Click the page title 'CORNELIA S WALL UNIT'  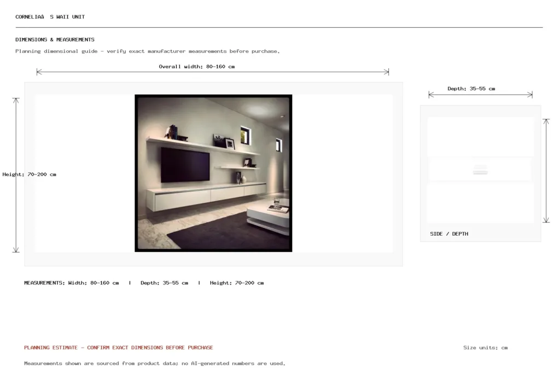click(50, 17)
